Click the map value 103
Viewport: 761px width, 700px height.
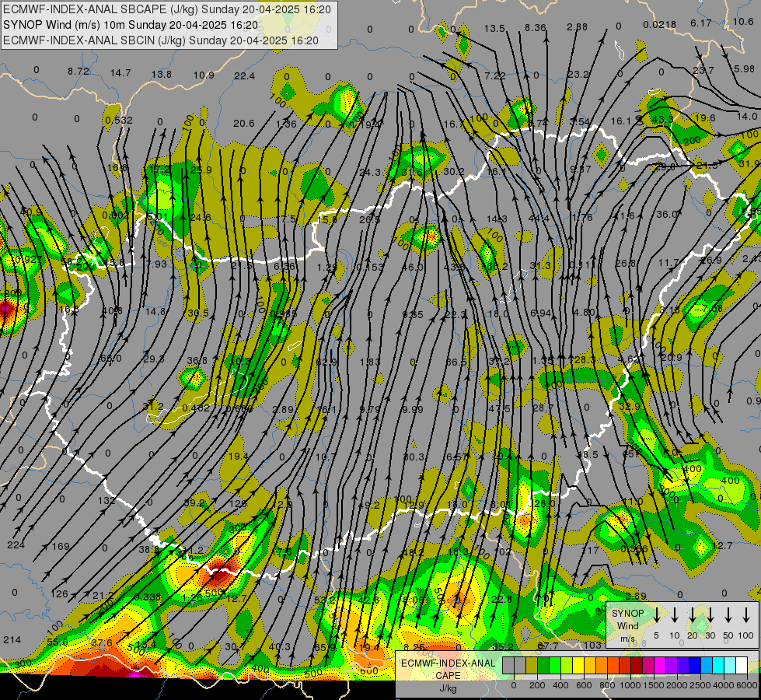pos(592,645)
